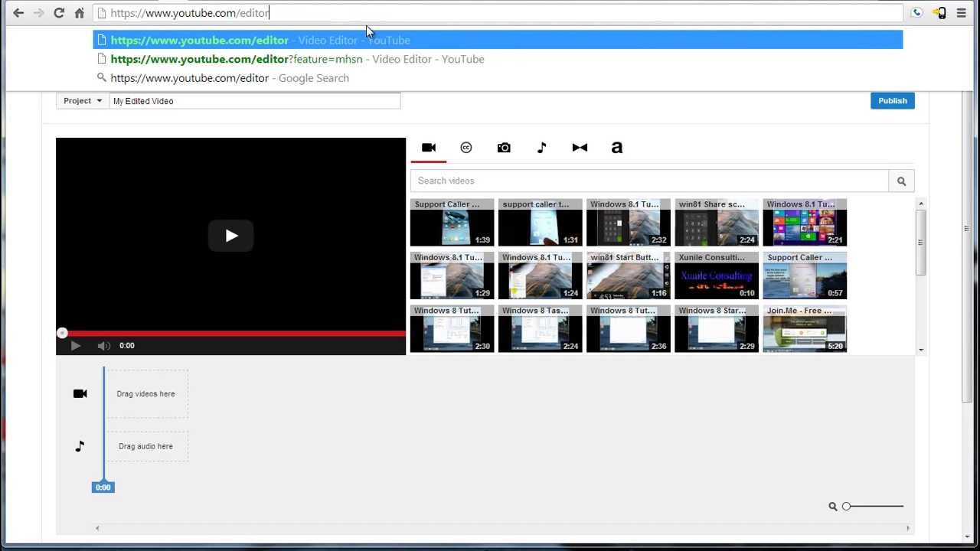The image size is (980, 551).
Task: Click the small play control below preview
Action: tap(75, 346)
